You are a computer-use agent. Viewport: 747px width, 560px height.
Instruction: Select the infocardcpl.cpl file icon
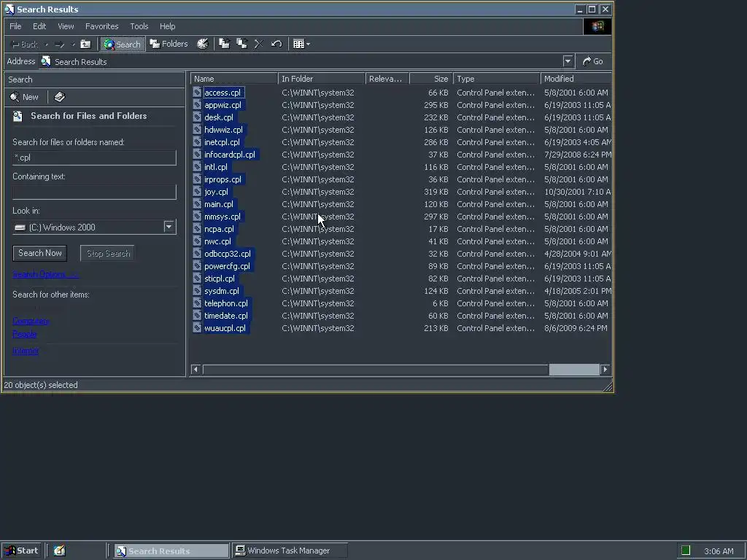pos(197,155)
